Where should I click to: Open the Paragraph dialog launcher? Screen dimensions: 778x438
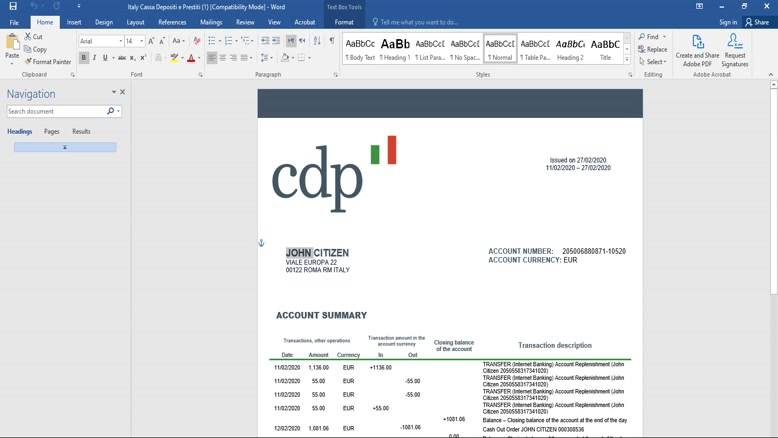tap(336, 75)
